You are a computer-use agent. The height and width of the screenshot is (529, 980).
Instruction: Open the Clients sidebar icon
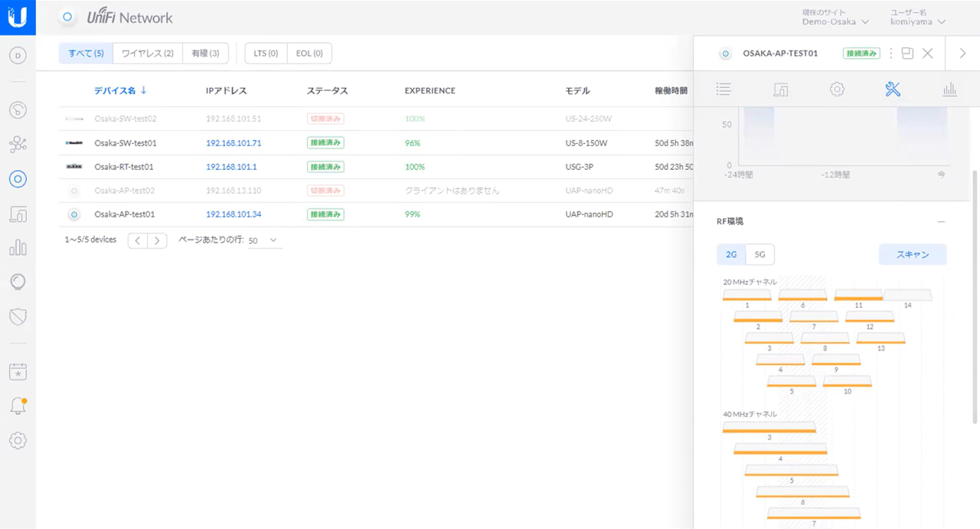pos(18,214)
